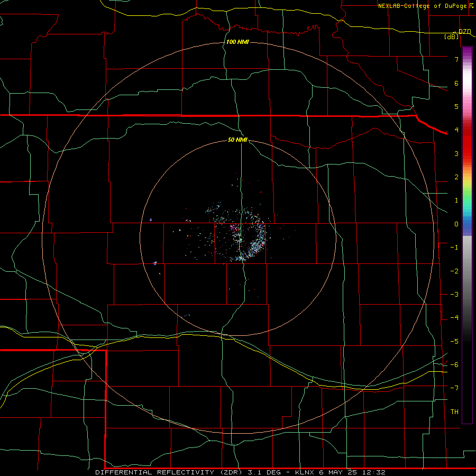Viewport: 476px width, 476px height.
Task: Click the 0 value on the dB scale
Action: 456,224
